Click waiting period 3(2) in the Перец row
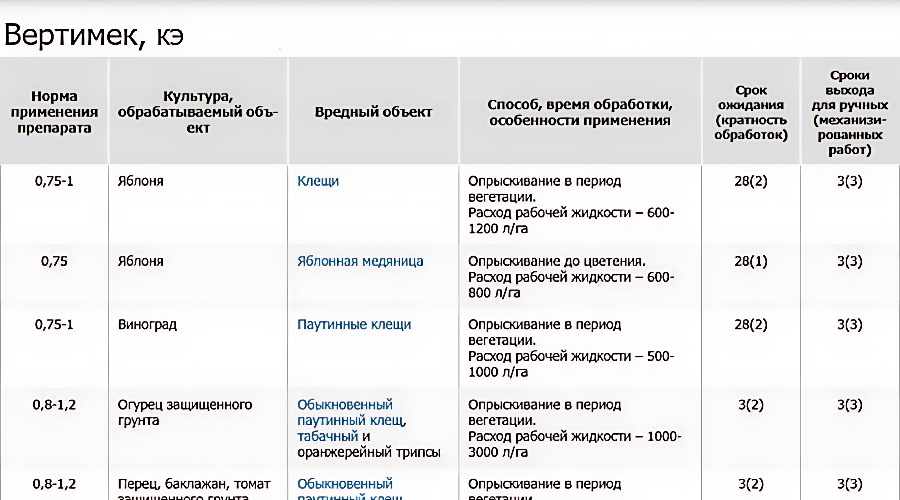The height and width of the screenshot is (500, 900). tap(751, 485)
